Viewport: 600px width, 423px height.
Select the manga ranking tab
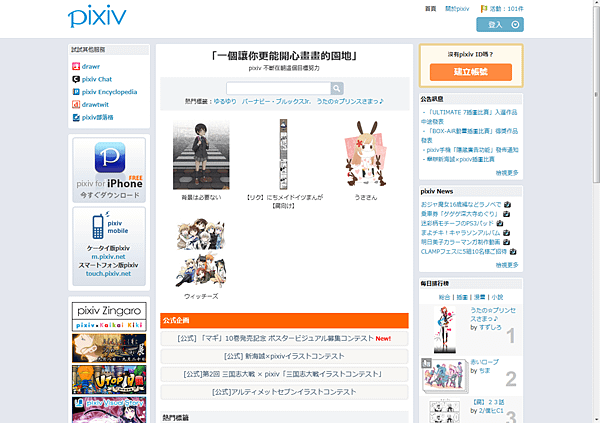pos(480,297)
